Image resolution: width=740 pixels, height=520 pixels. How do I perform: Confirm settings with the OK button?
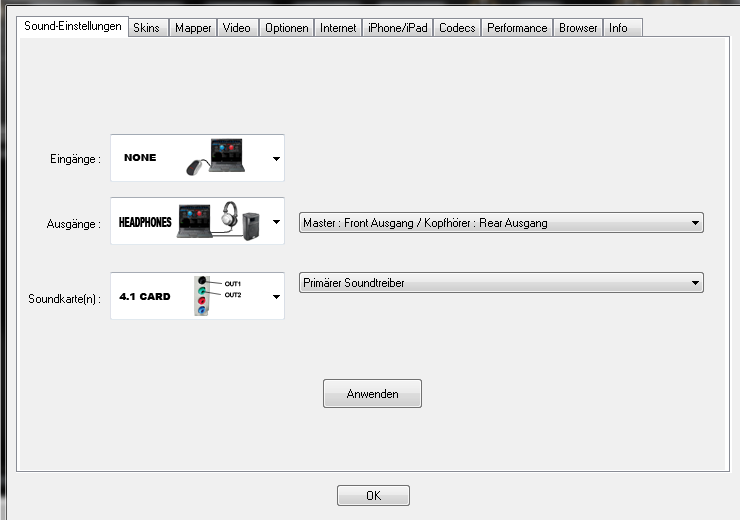coord(373,495)
